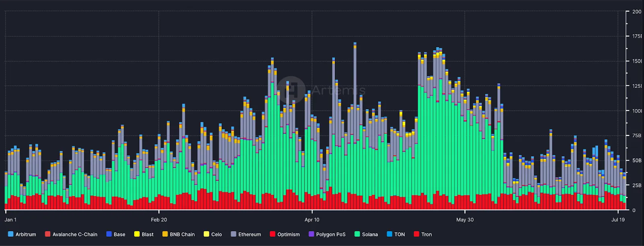Click the Artemis watermark text

(338, 90)
